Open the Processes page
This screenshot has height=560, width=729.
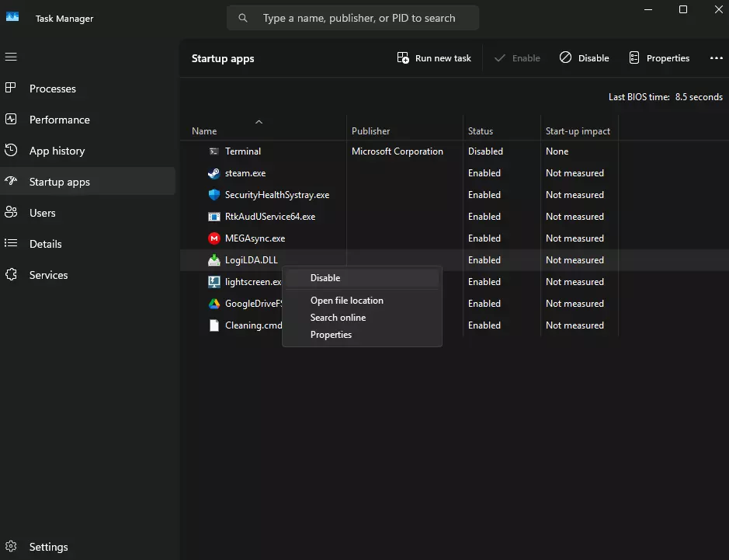[x=52, y=89]
